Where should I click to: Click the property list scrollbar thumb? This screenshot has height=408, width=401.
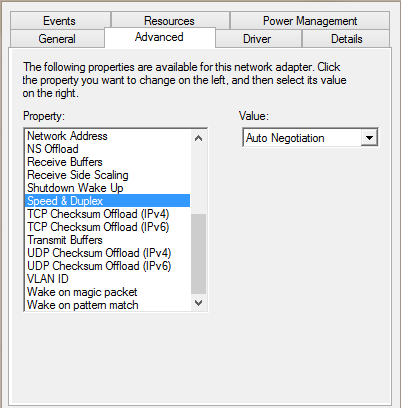[x=198, y=254]
